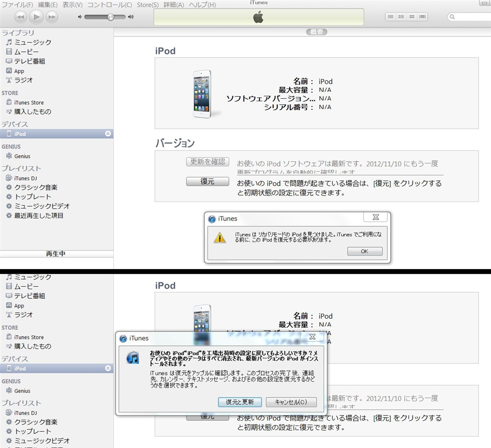
Task: Click the キャンセル(C) button
Action: (x=291, y=402)
